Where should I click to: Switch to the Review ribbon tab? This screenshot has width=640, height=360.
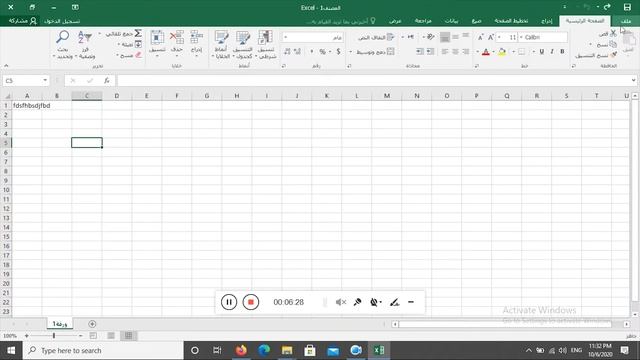(x=423, y=21)
